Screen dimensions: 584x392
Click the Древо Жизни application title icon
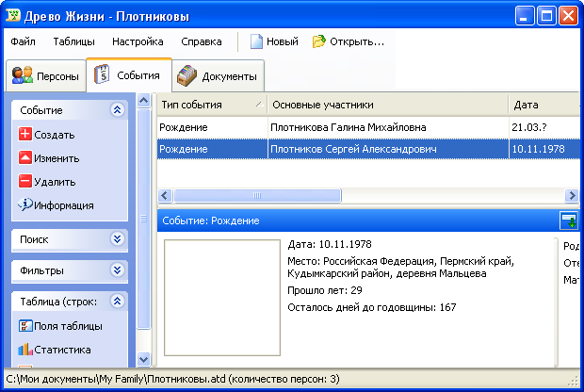click(x=13, y=16)
